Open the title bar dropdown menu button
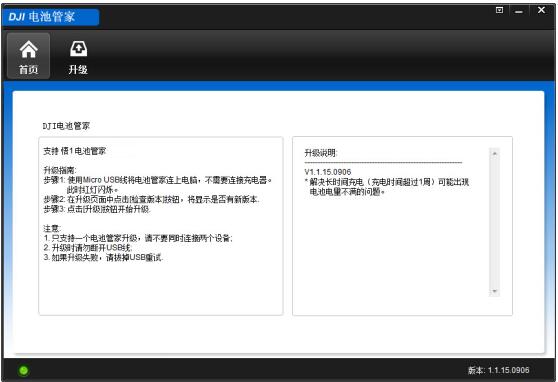The width and height of the screenshot is (558, 382). [500, 10]
